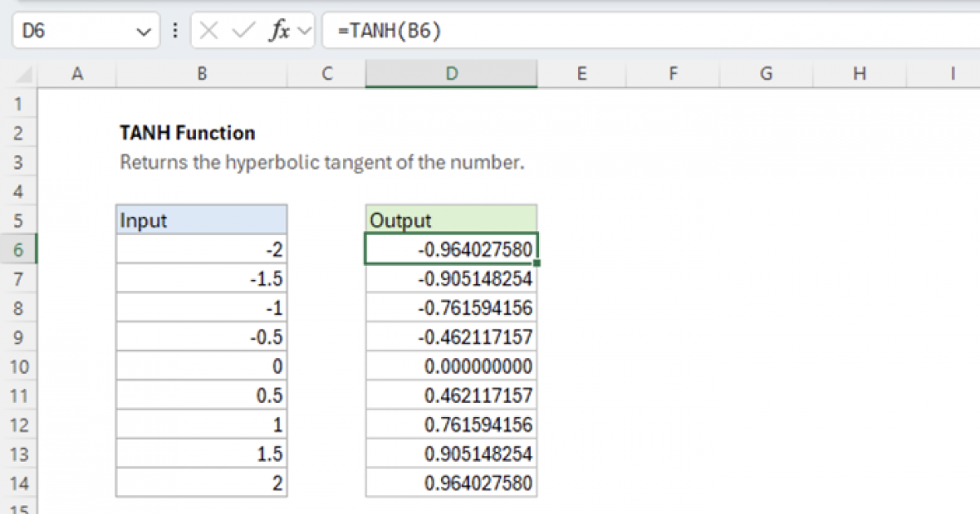Screen dimensions: 980x514
Task: Select cell B6 containing -2
Action: [202, 250]
